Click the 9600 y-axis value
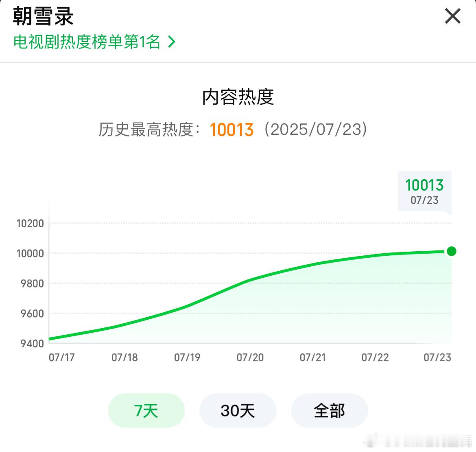The width and height of the screenshot is (476, 452). tap(32, 314)
